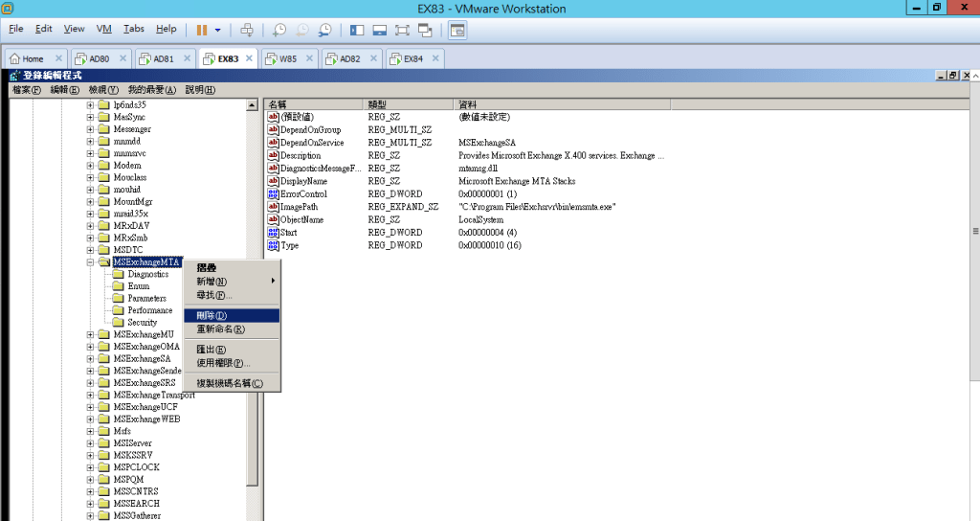Toggle the Unity mode toolbar icon
The height and width of the screenshot is (521, 980).
click(425, 30)
